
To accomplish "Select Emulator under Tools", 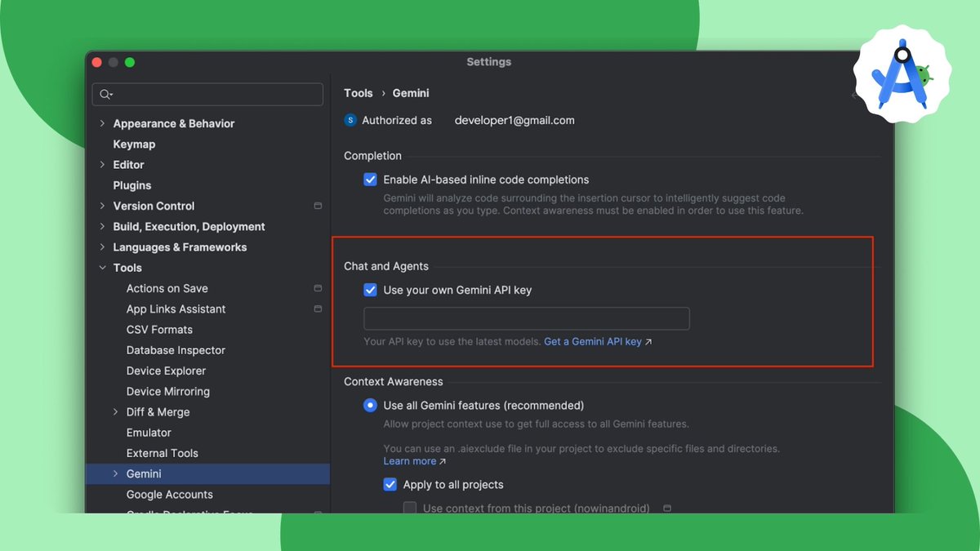I will tap(149, 433).
